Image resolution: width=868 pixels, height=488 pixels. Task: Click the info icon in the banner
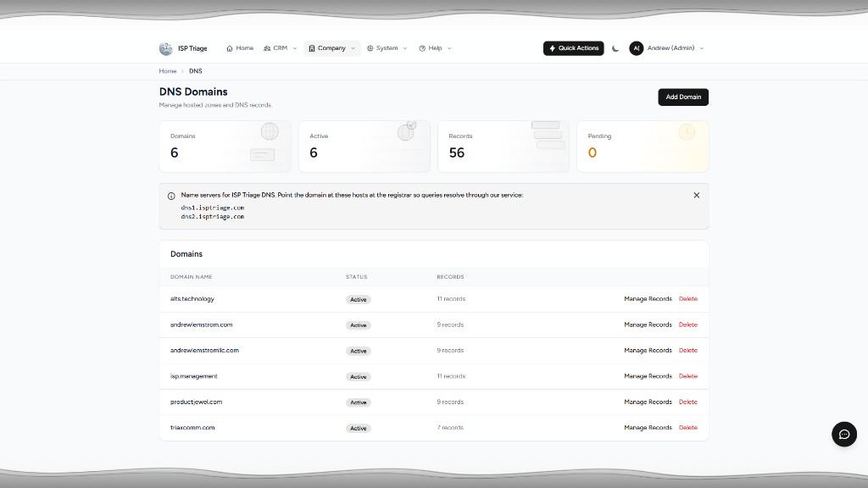(x=171, y=196)
